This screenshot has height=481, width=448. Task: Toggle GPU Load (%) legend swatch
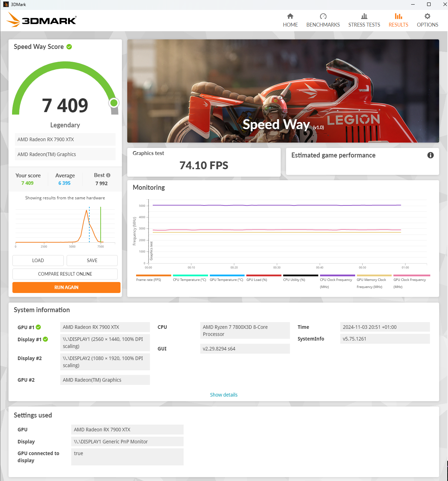click(264, 275)
